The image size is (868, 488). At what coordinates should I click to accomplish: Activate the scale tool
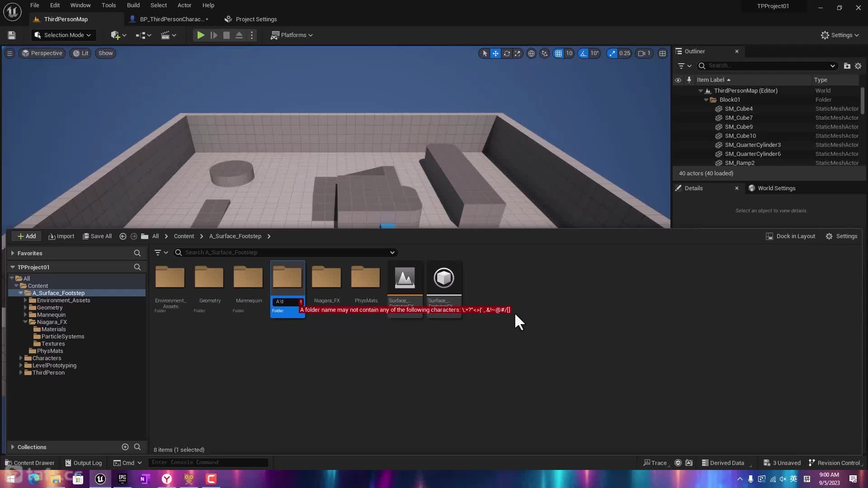click(x=518, y=53)
